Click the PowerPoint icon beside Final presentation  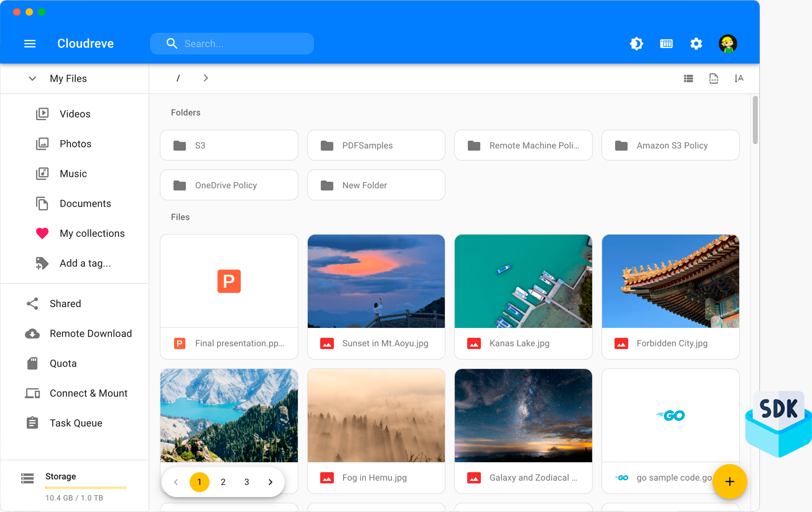point(180,343)
